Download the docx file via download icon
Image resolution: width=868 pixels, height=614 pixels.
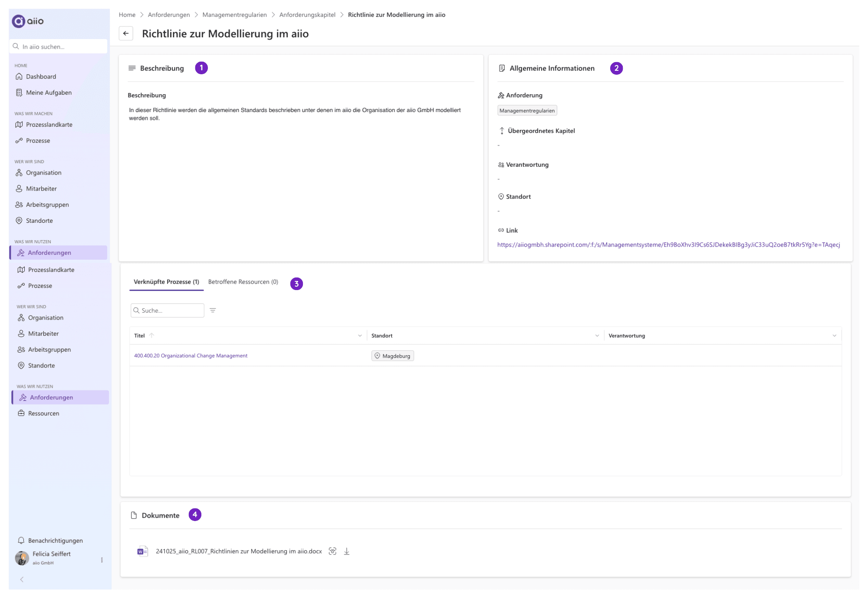pyautogui.click(x=346, y=551)
